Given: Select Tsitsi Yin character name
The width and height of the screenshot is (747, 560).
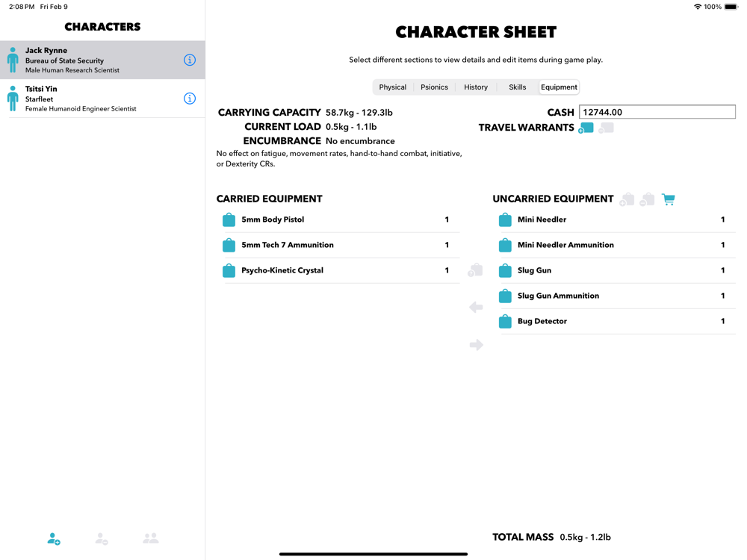Looking at the screenshot, I should pos(41,89).
